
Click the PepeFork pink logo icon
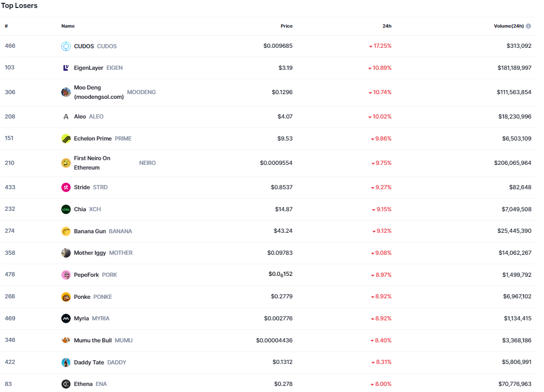point(66,275)
